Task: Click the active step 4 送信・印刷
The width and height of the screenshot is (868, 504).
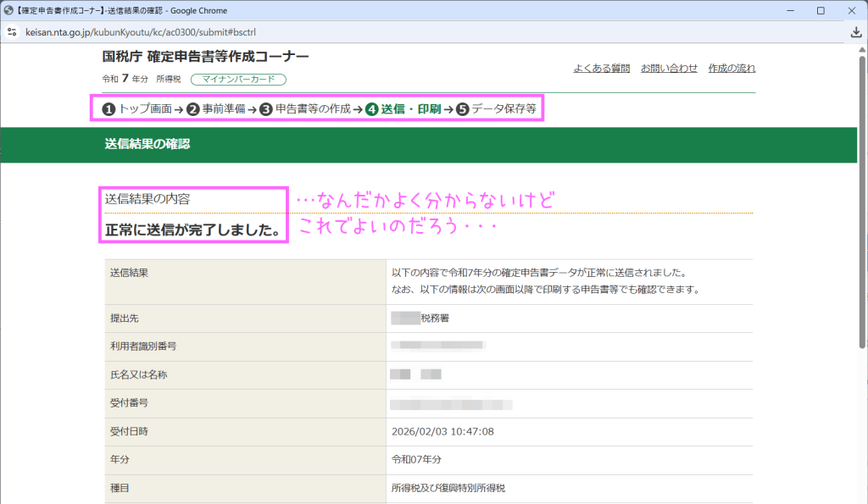Action: coord(403,109)
